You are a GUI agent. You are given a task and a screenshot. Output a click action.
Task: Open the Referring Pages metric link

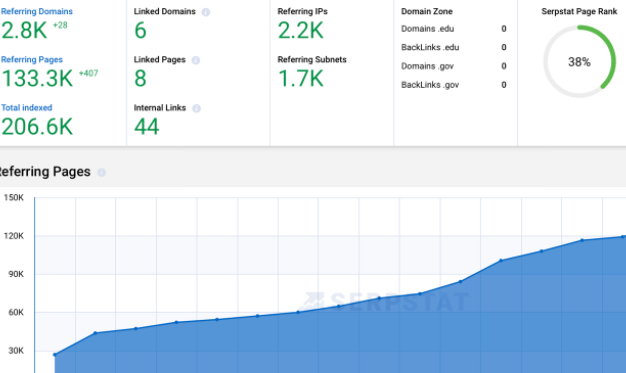pyautogui.click(x=32, y=60)
